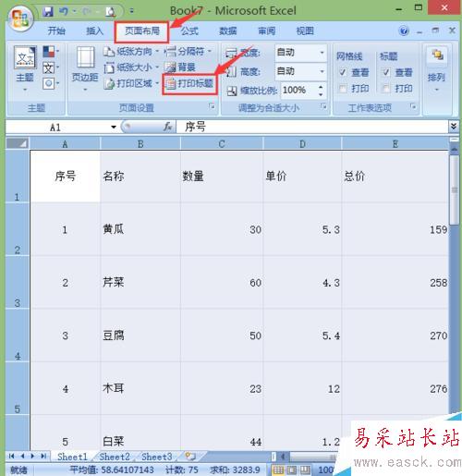Click the customize quick access dropdown

[131, 11]
